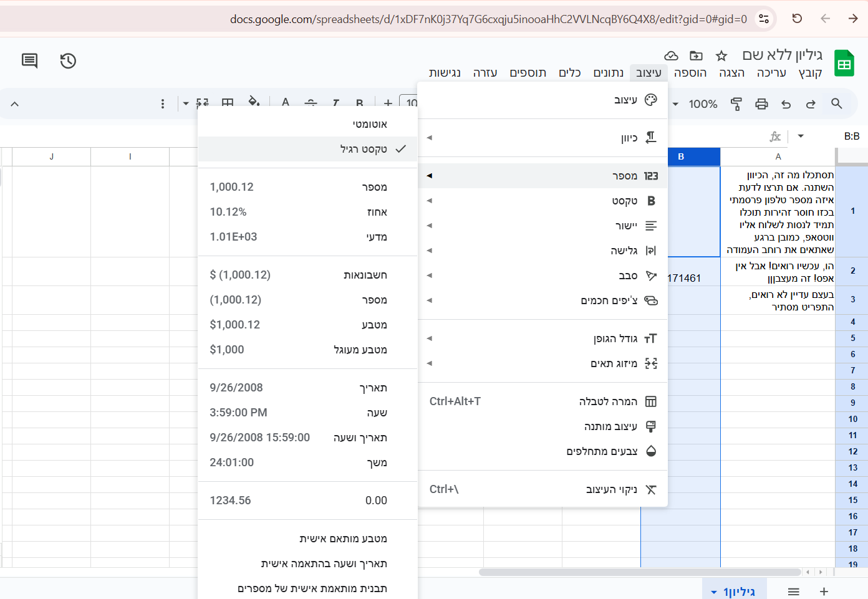Click the paint format roller icon
The image size is (868, 599).
736,104
